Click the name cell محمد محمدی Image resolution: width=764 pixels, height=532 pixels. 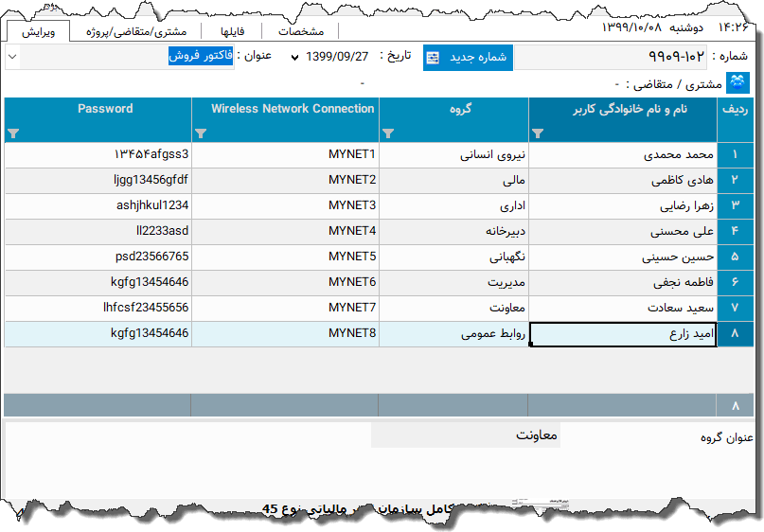[x=623, y=155]
